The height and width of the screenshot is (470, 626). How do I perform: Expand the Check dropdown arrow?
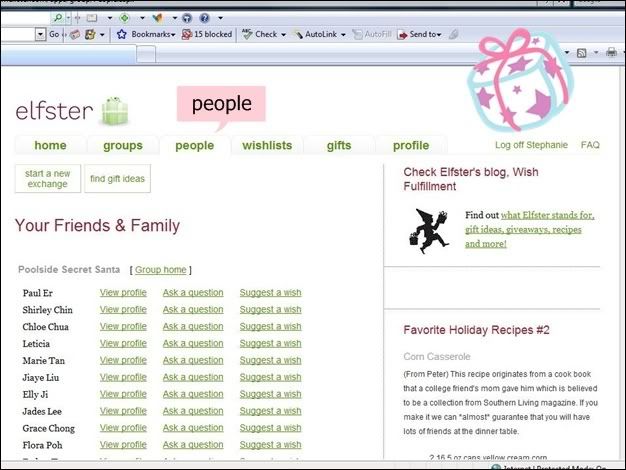(283, 35)
